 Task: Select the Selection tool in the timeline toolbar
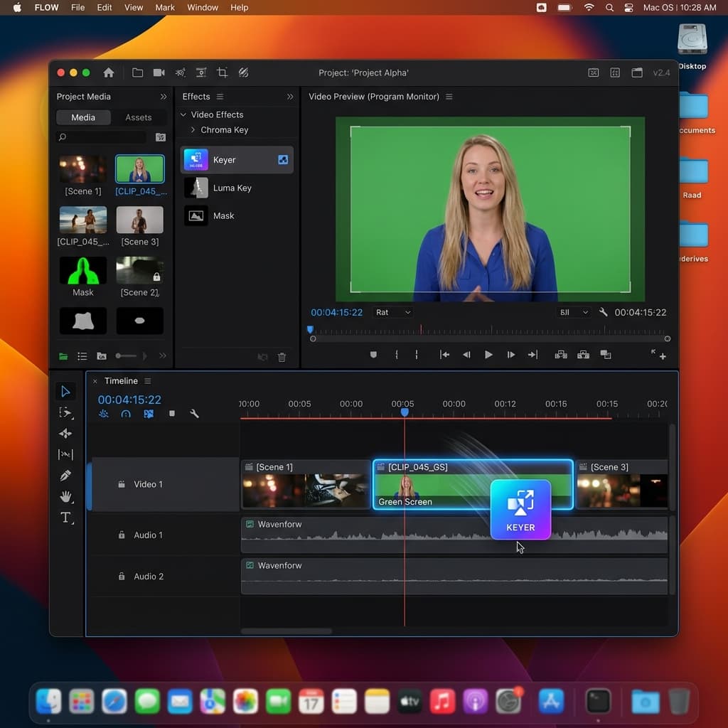coord(66,391)
